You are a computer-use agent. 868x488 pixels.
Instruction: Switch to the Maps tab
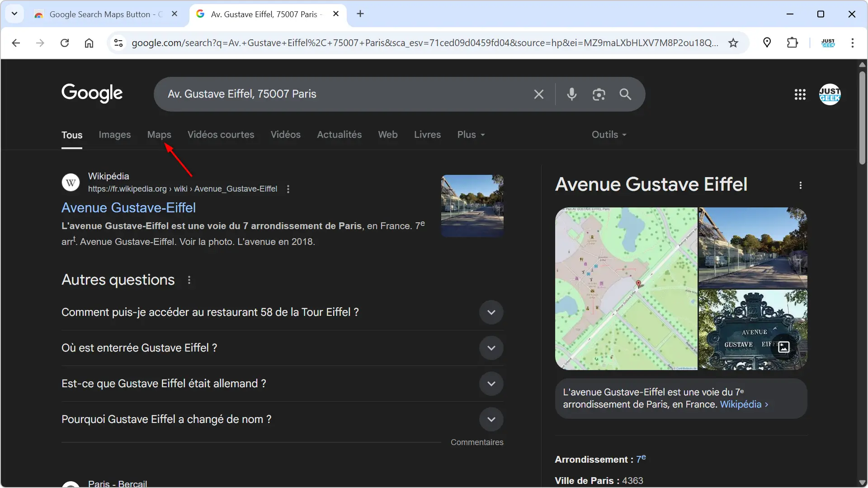159,135
